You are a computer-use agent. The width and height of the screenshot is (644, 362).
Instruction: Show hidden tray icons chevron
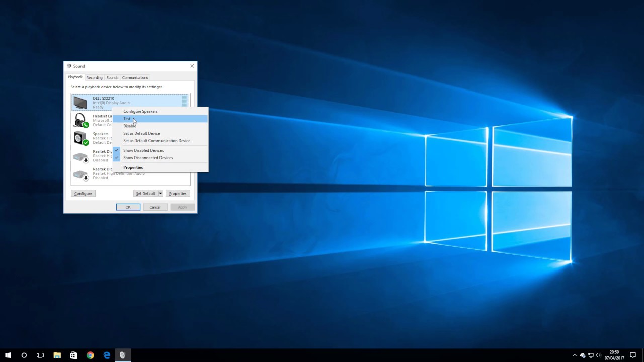[575, 355]
